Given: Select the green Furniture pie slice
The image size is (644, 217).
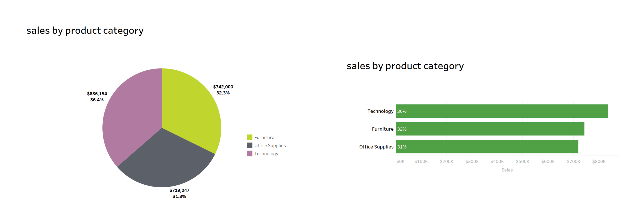Looking at the screenshot, I should (x=190, y=110).
